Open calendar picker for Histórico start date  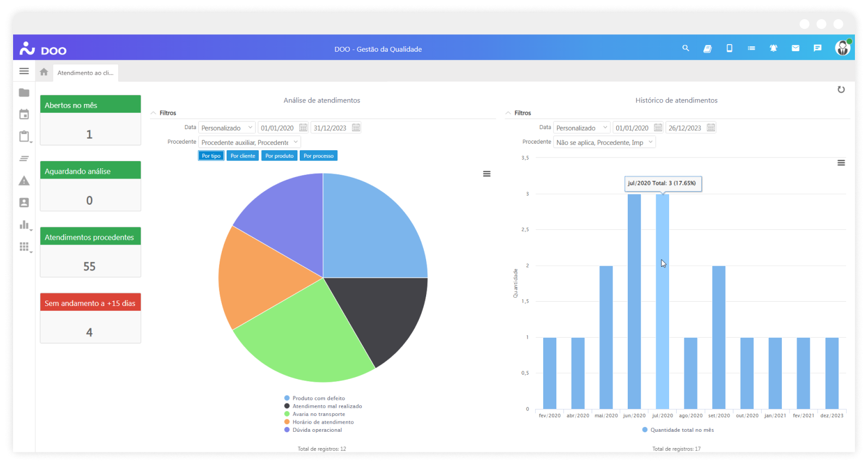pyautogui.click(x=658, y=127)
